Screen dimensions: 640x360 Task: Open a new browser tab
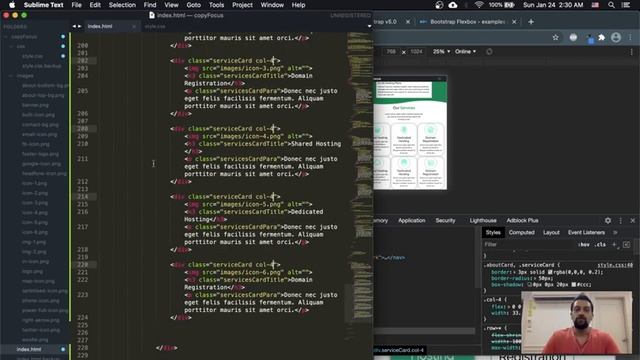(x=531, y=22)
